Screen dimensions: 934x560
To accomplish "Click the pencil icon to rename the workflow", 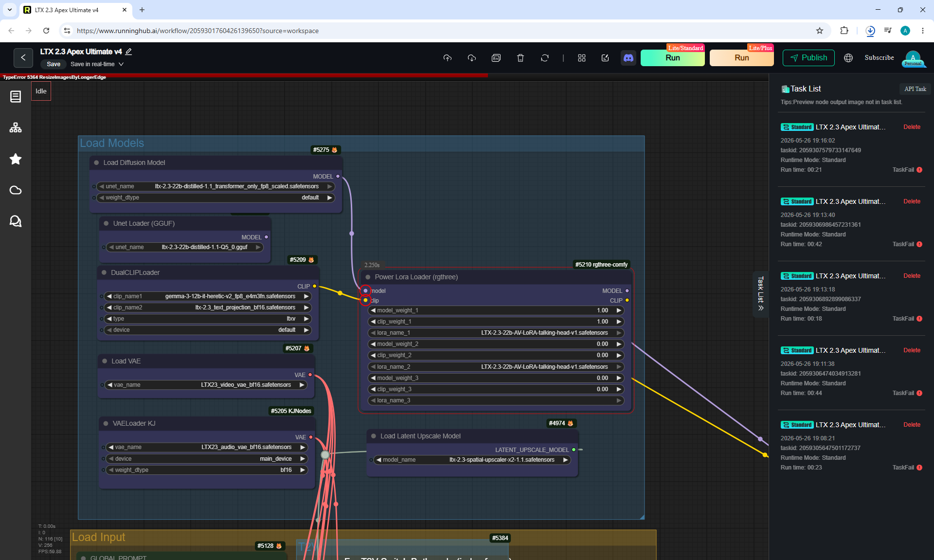I will point(129,52).
